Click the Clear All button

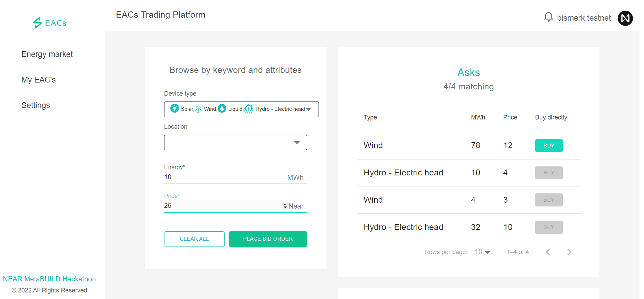[194, 239]
